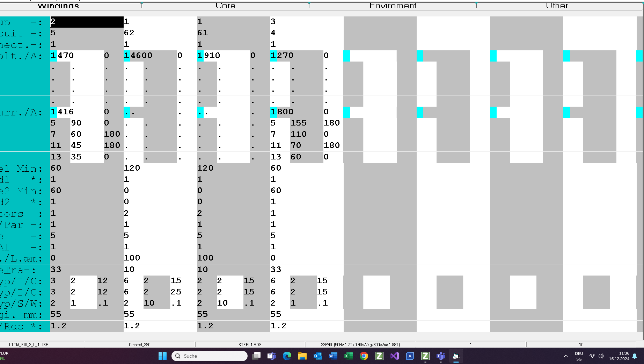The image size is (644, 364).
Task: Select harmonic amplitude cell 110
Action: coord(307,134)
